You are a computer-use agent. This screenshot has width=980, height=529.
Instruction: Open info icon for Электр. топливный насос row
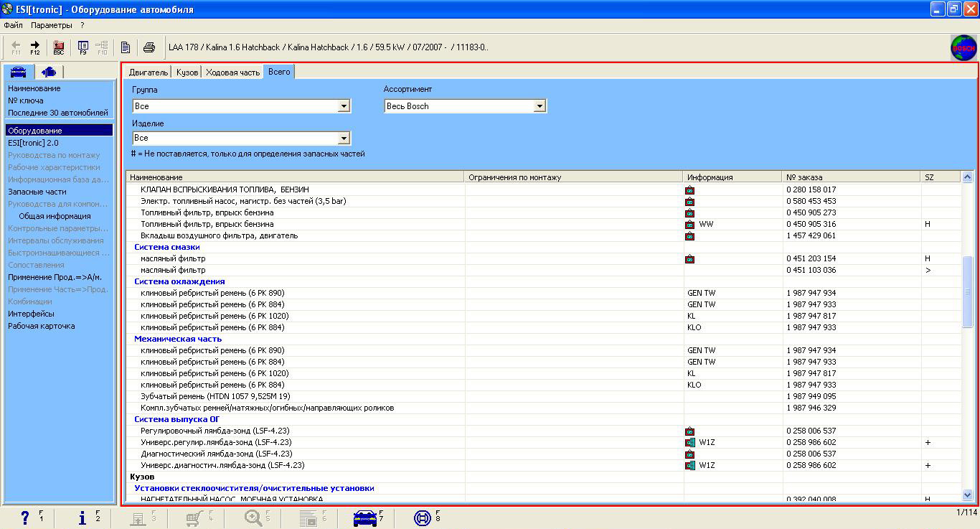pyautogui.click(x=689, y=202)
